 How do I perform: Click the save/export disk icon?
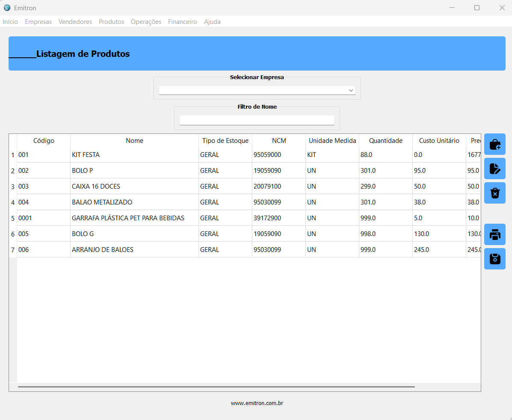coord(494,259)
